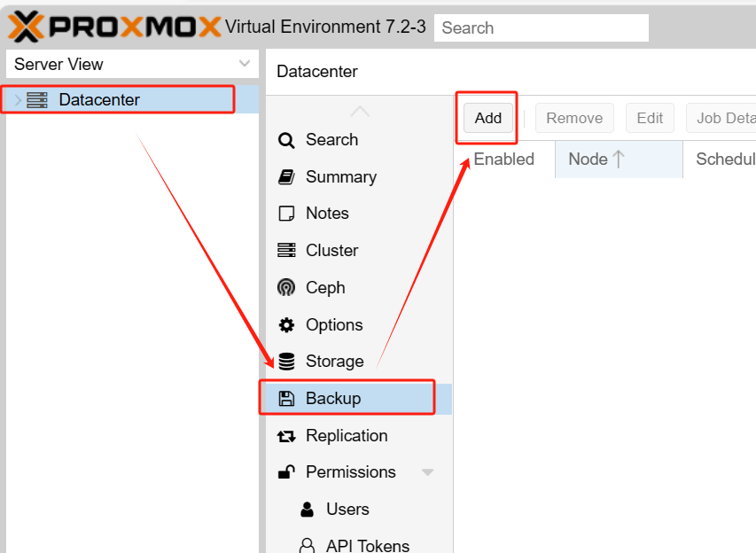Click the Replication arrows icon
Screen dimensions: 756x553
286,436
